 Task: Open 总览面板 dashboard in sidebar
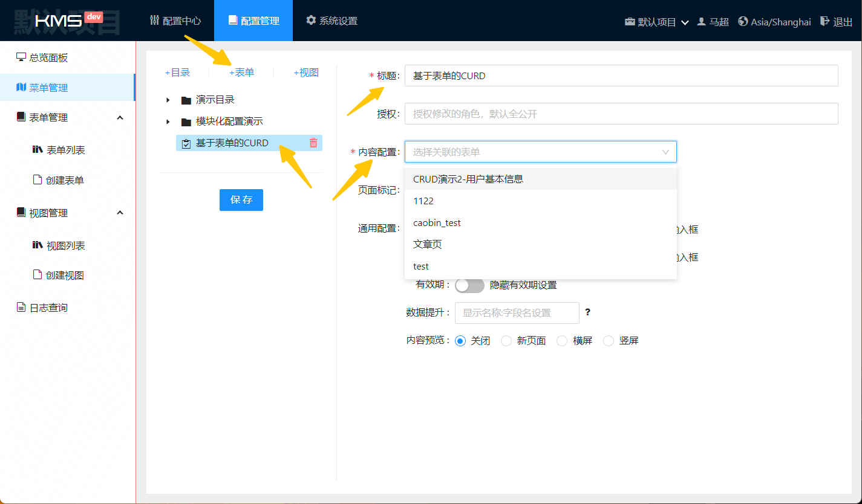pos(48,58)
